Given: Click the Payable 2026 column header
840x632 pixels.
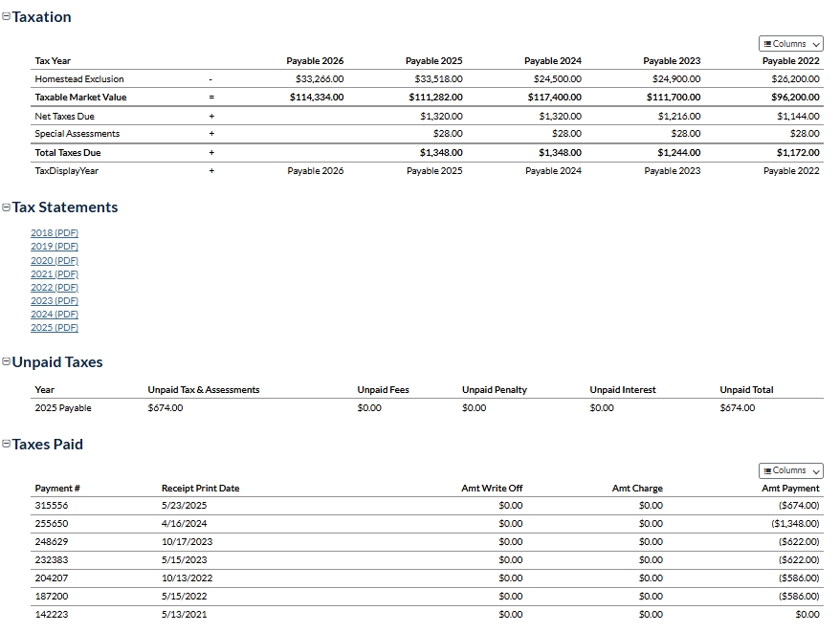Looking at the screenshot, I should pyautogui.click(x=315, y=61).
